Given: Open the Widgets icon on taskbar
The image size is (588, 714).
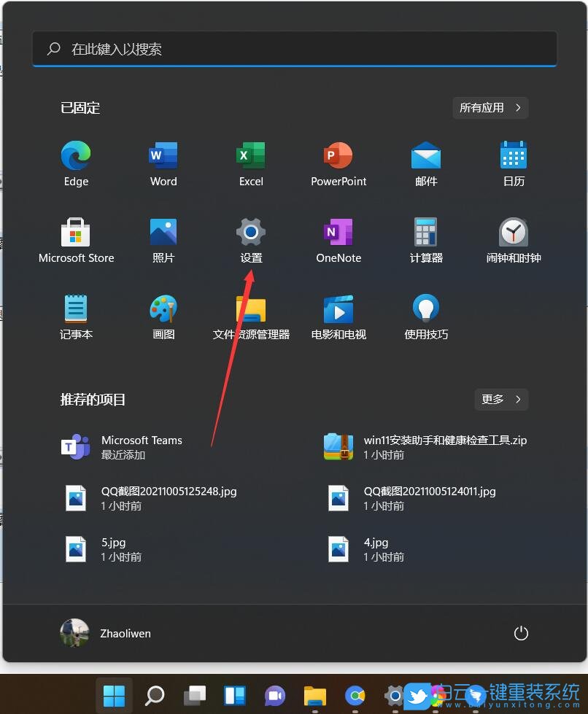Looking at the screenshot, I should 233,695.
